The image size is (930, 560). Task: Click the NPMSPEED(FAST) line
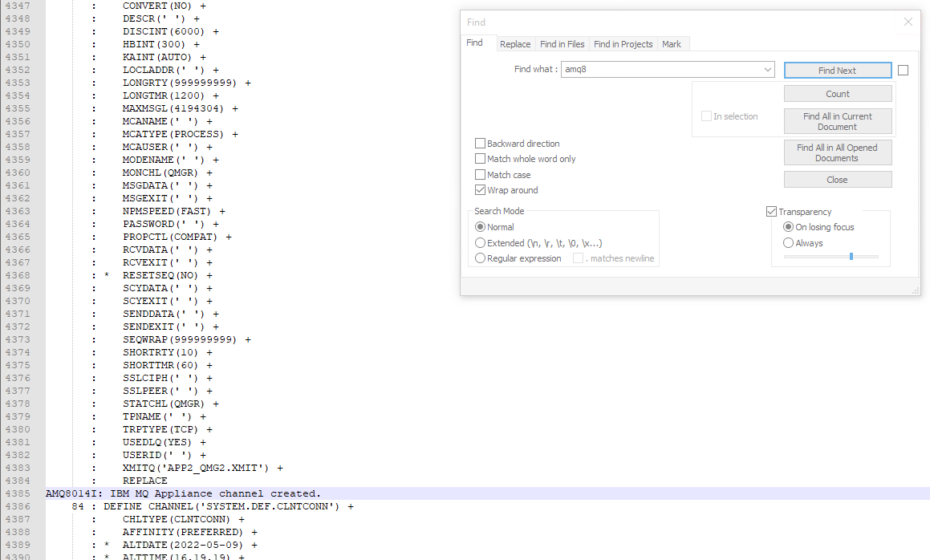174,211
